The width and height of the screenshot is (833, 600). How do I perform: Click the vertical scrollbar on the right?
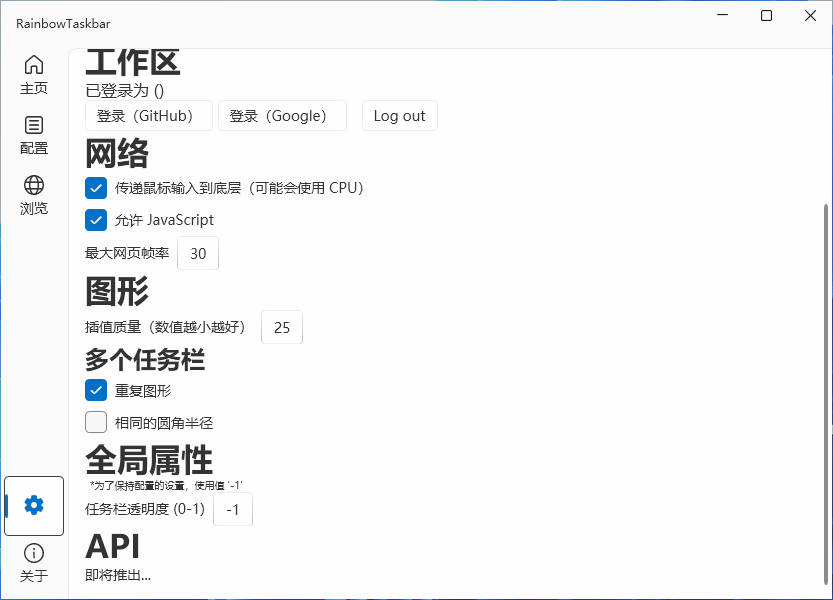[826, 390]
